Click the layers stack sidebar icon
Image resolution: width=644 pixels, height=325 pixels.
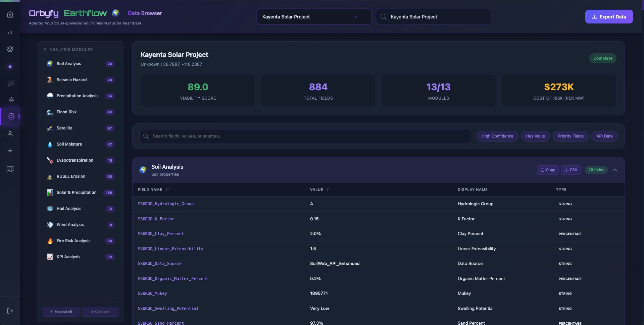tap(10, 49)
